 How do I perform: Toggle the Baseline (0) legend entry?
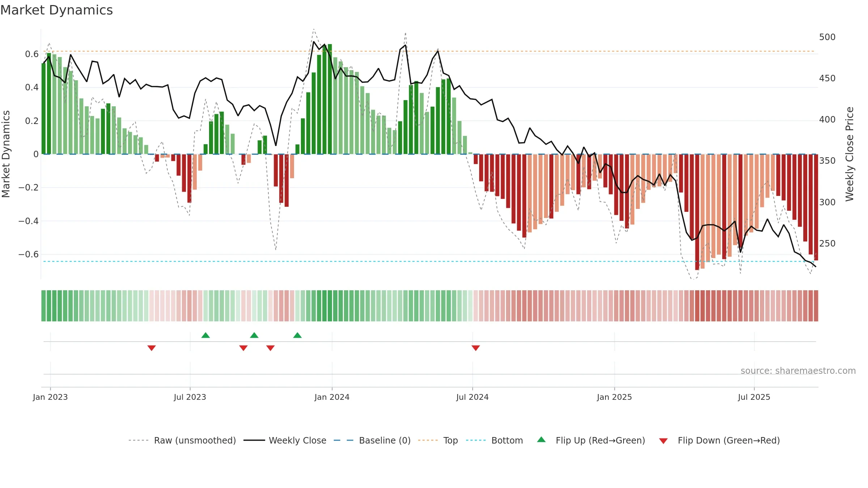coord(372,440)
